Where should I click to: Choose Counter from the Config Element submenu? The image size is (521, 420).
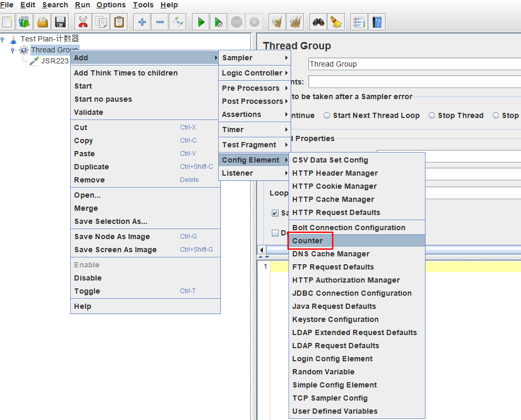pyautogui.click(x=307, y=241)
